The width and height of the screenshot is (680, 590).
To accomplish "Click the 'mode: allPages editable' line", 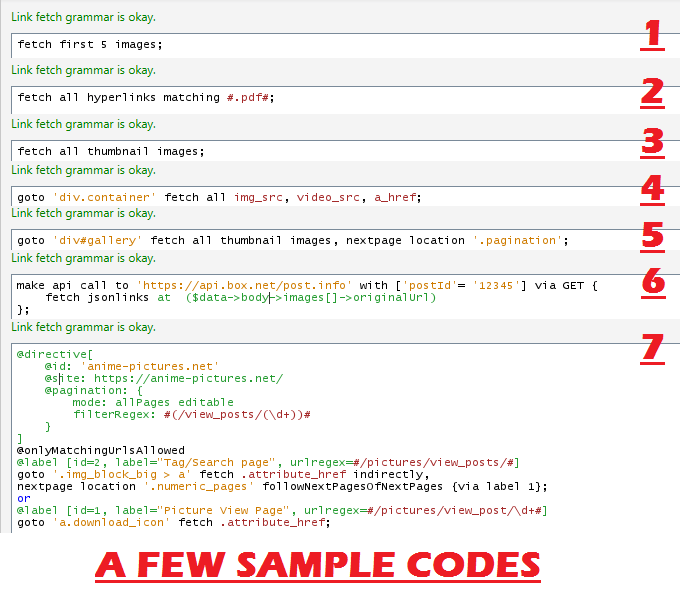I will 153,402.
